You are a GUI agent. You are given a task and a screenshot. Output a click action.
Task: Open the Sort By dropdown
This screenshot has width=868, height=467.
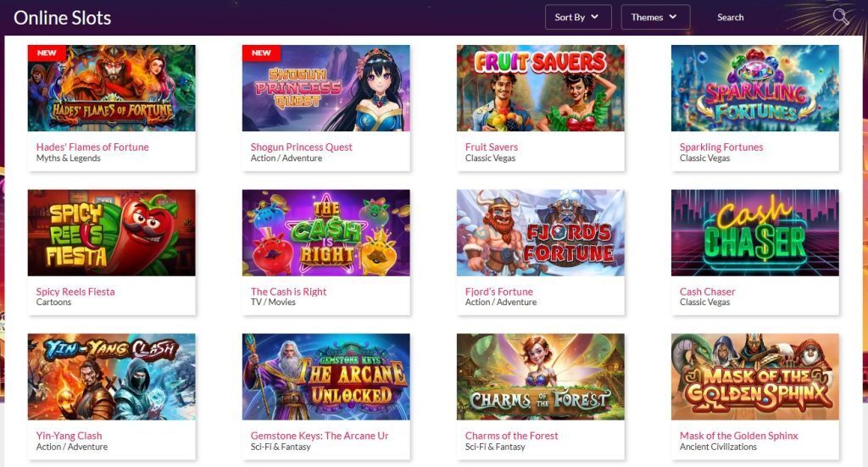tap(578, 17)
